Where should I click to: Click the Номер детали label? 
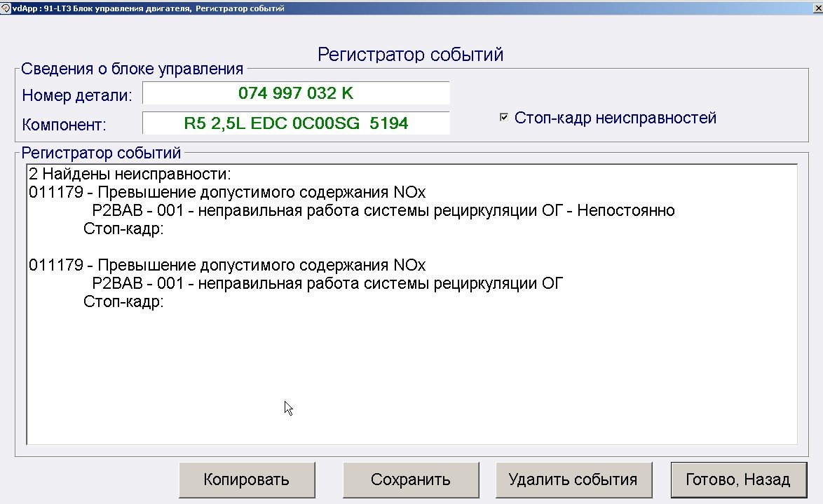click(77, 95)
